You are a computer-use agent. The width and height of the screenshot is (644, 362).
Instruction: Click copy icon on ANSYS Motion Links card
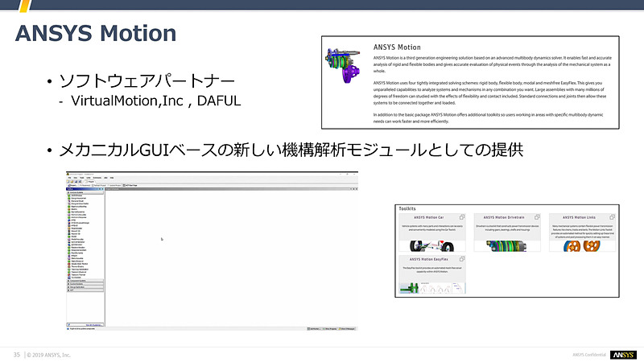pyautogui.click(x=612, y=217)
